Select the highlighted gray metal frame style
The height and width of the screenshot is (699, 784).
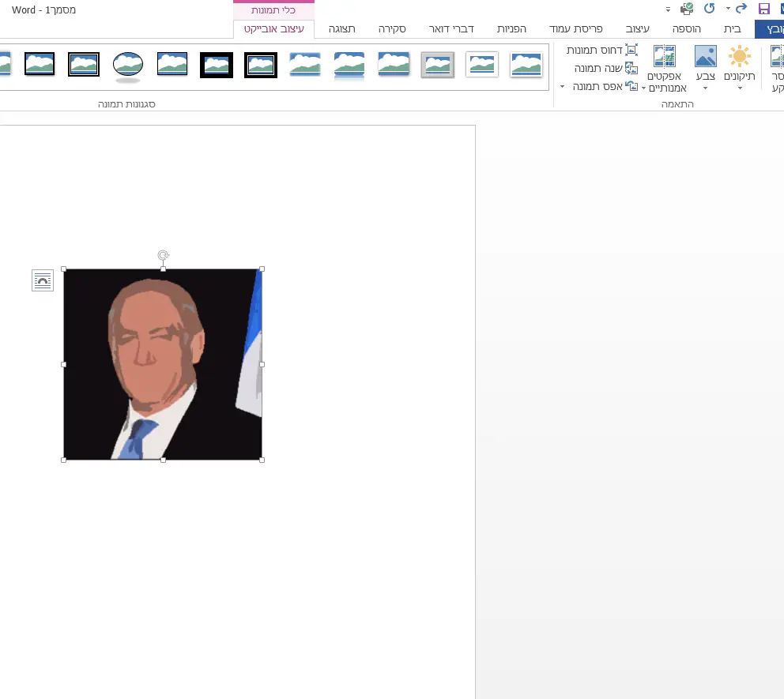(x=438, y=65)
